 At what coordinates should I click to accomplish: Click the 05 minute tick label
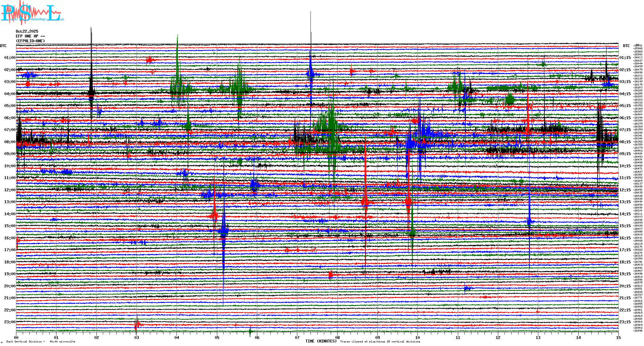click(x=217, y=337)
